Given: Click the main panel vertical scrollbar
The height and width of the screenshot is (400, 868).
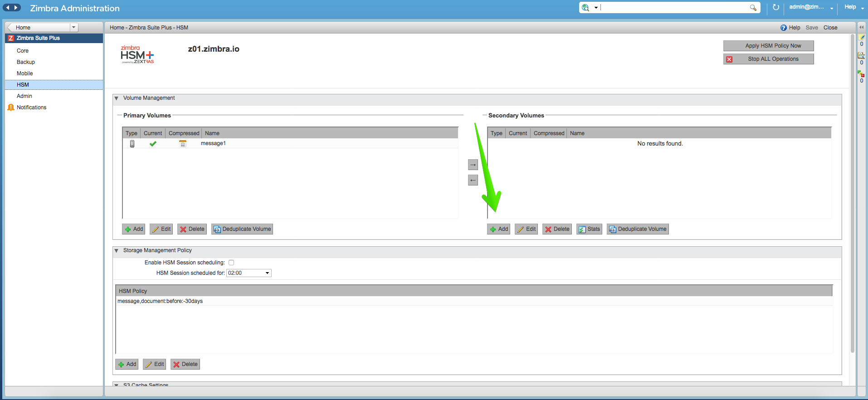Looking at the screenshot, I should coord(853,193).
